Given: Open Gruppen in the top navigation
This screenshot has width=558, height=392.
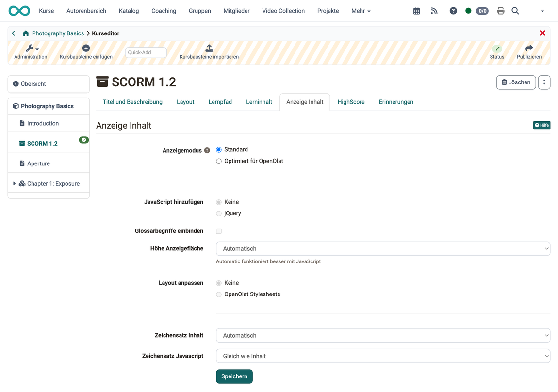Looking at the screenshot, I should (199, 11).
